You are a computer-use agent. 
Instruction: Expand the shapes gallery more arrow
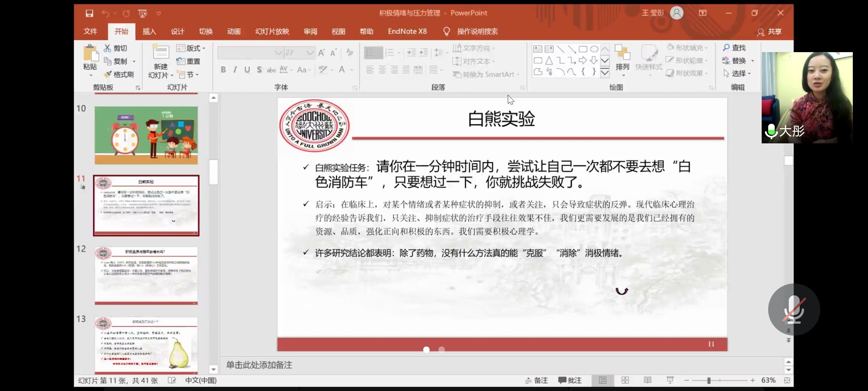[x=605, y=73]
